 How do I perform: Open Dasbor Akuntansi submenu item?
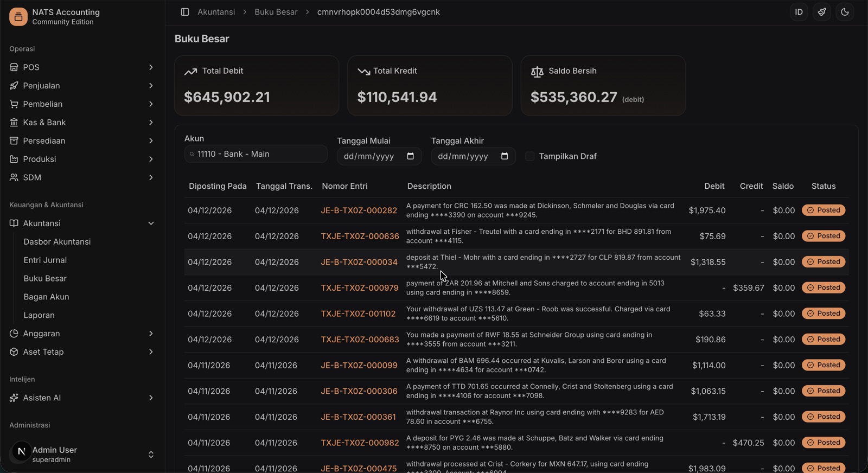(x=57, y=242)
